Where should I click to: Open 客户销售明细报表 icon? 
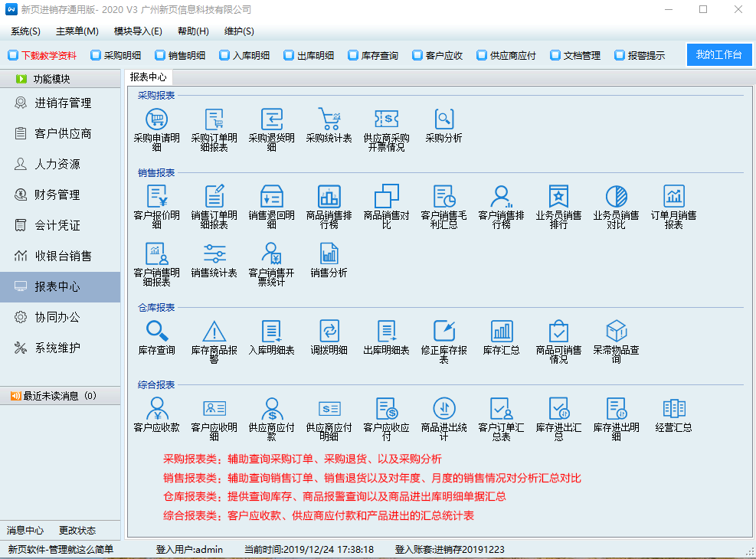coord(157,254)
